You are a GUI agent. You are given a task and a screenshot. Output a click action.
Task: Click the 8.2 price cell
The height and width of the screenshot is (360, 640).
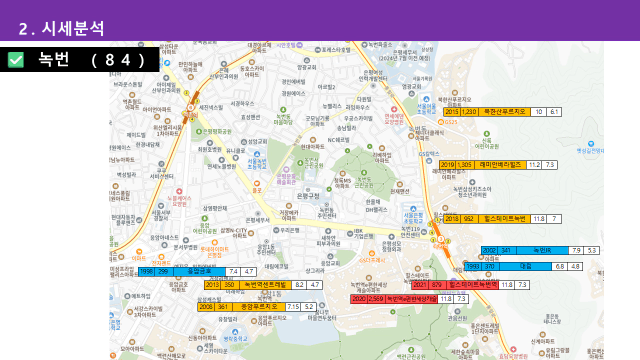coord(300,285)
